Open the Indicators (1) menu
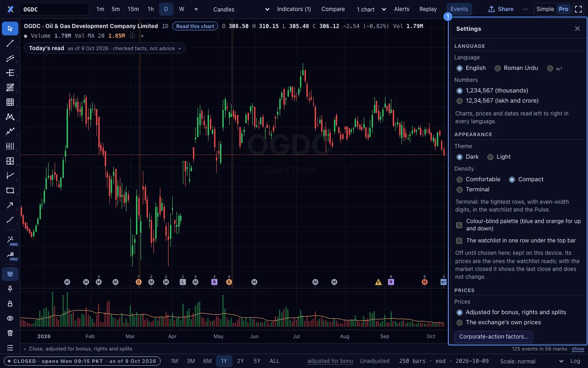The image size is (588, 368). coord(294,9)
